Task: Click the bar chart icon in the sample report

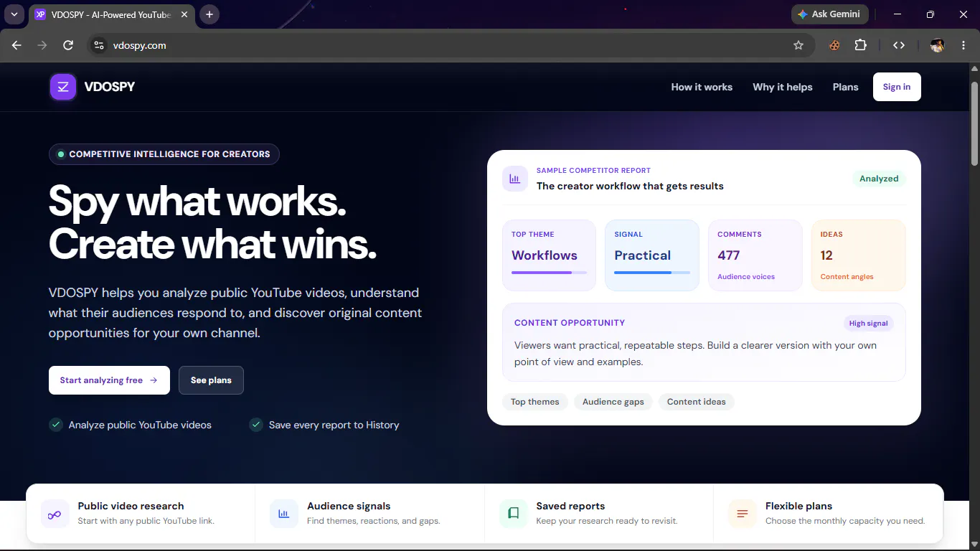Action: coord(515,179)
